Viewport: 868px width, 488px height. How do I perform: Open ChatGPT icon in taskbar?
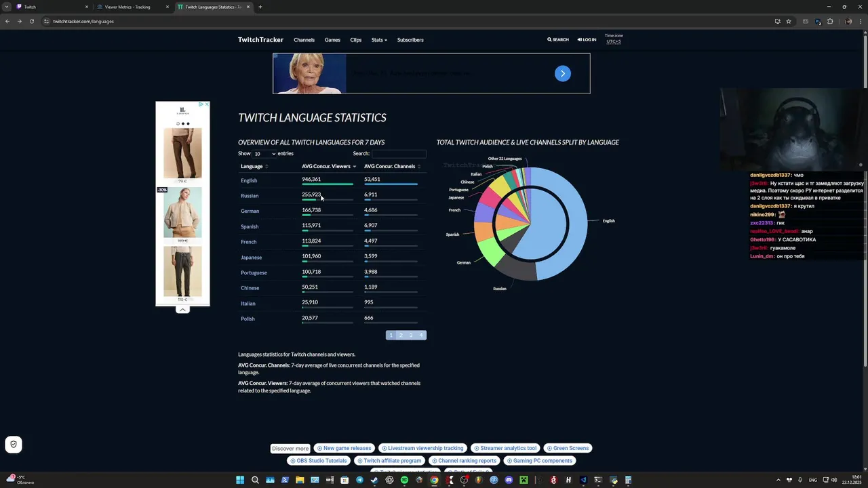389,480
